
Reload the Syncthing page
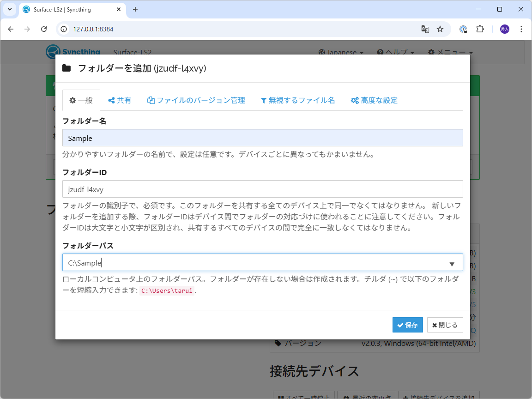[x=44, y=29]
